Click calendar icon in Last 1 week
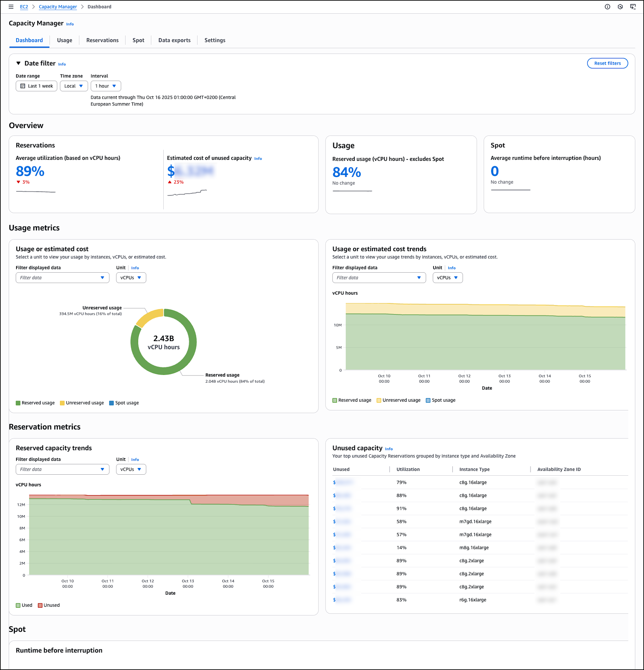This screenshot has width=644, height=670. [x=23, y=86]
